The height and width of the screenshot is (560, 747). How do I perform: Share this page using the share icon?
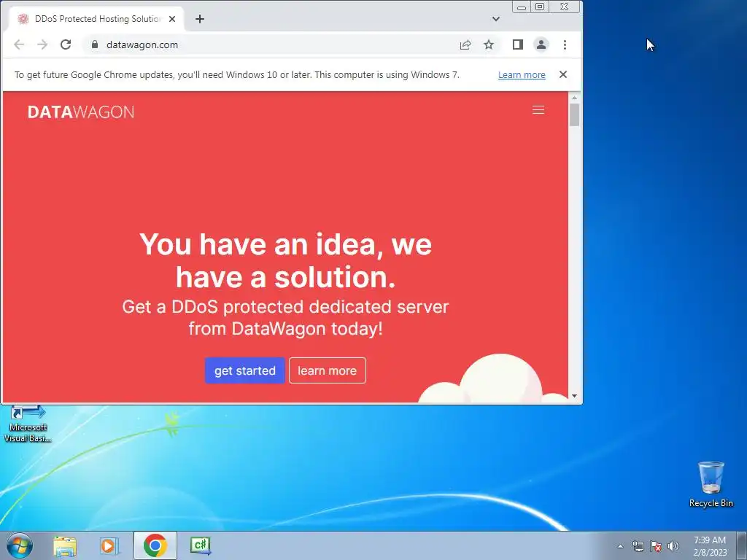coord(465,44)
